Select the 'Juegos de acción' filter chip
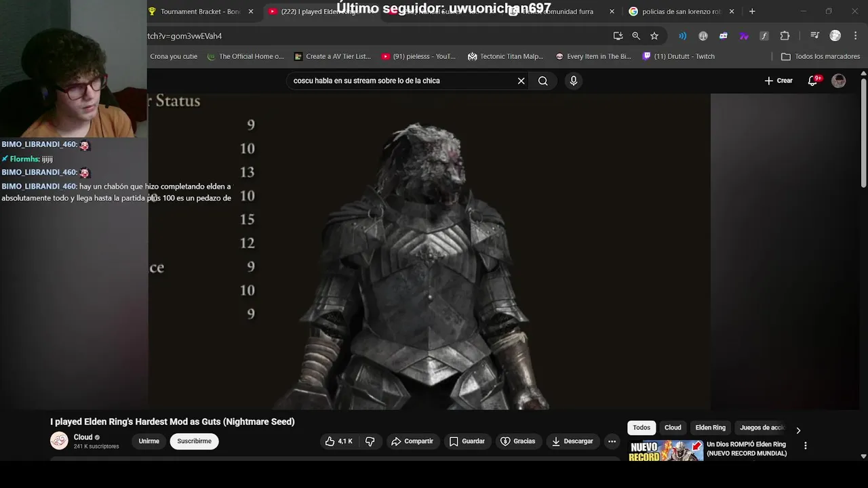 click(762, 428)
